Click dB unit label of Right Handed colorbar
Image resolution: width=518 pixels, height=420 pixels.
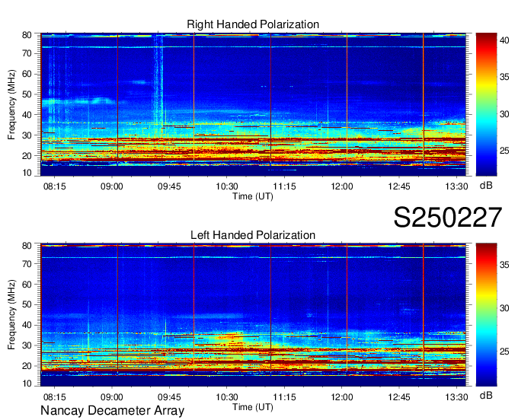point(486,186)
